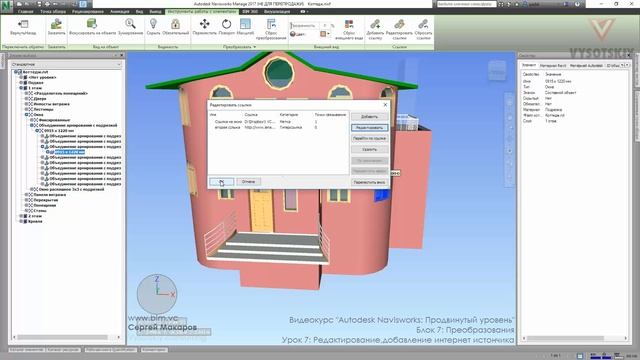Screen dimensions: 640x360
Task: Close the selection tree panel
Action: (122, 55)
